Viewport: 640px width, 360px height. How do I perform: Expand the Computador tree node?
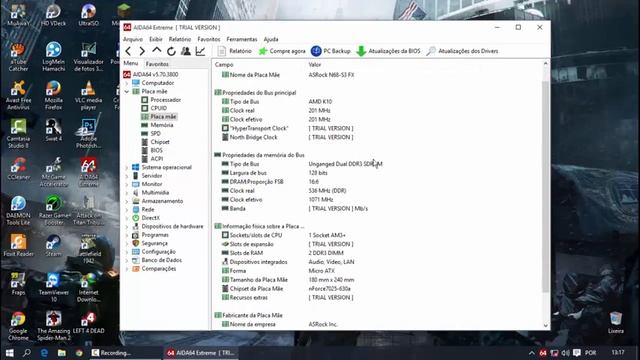127,83
